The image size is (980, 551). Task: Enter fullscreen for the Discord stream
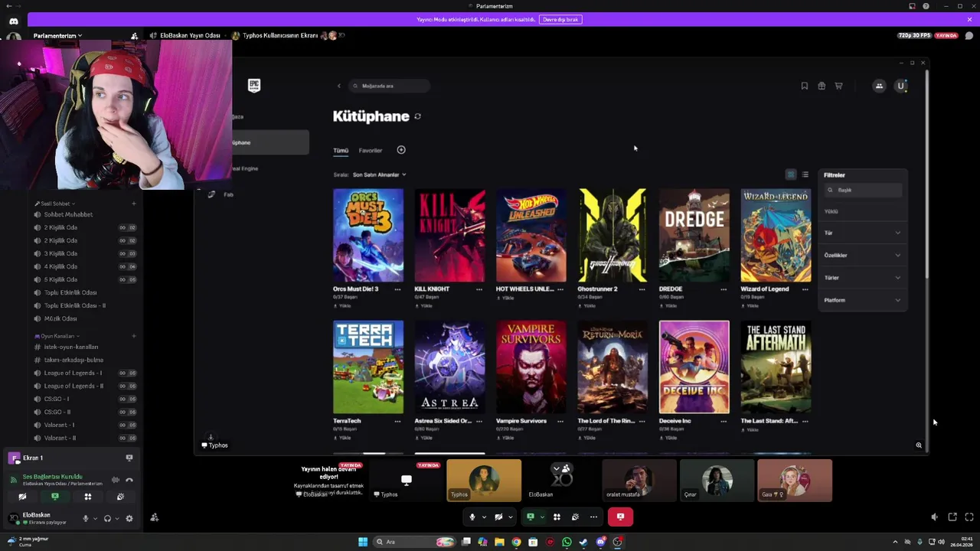point(969,517)
